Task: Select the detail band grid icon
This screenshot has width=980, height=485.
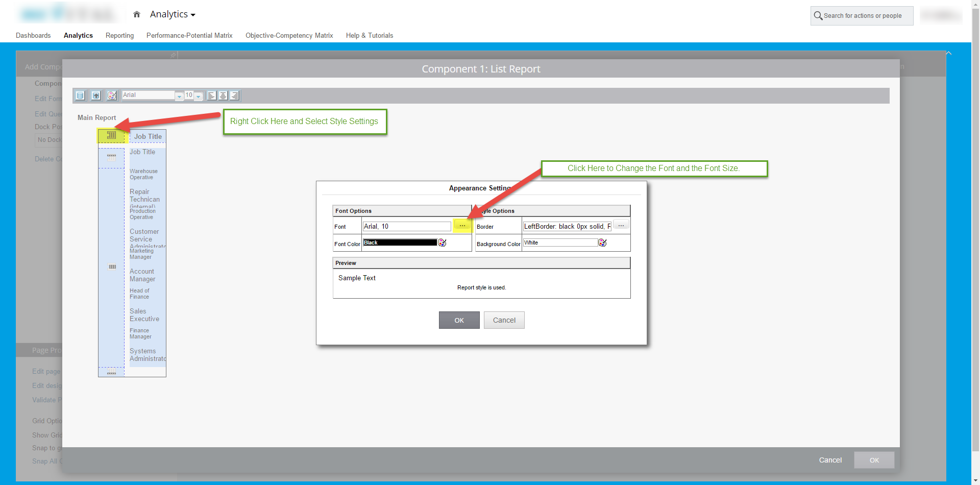Action: coord(112,266)
